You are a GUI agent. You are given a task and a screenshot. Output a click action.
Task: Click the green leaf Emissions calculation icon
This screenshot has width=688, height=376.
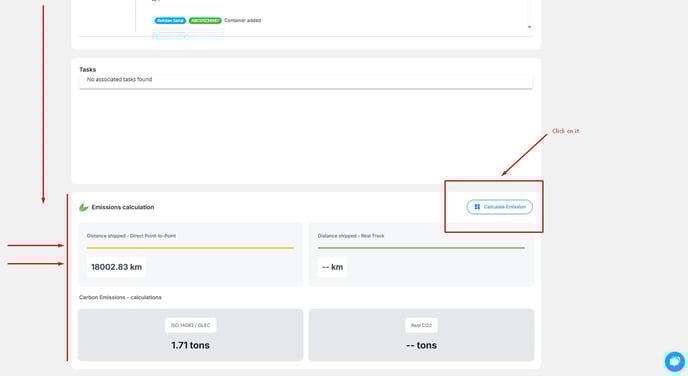coord(84,207)
